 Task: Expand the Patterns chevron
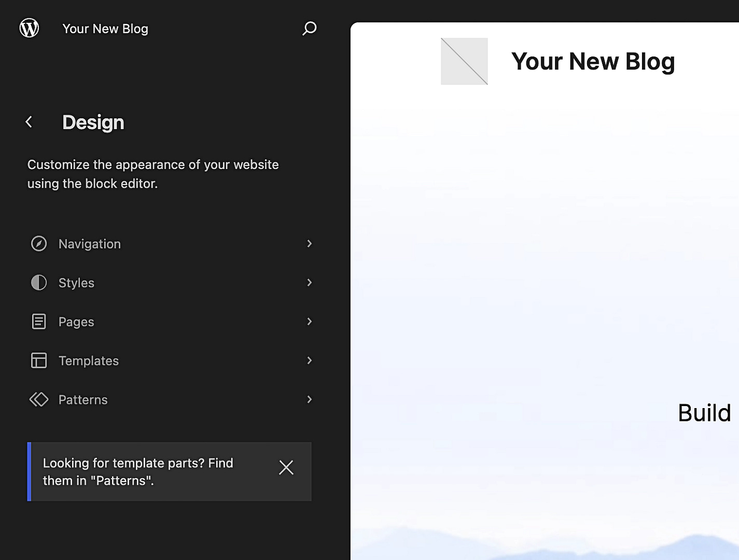point(310,399)
